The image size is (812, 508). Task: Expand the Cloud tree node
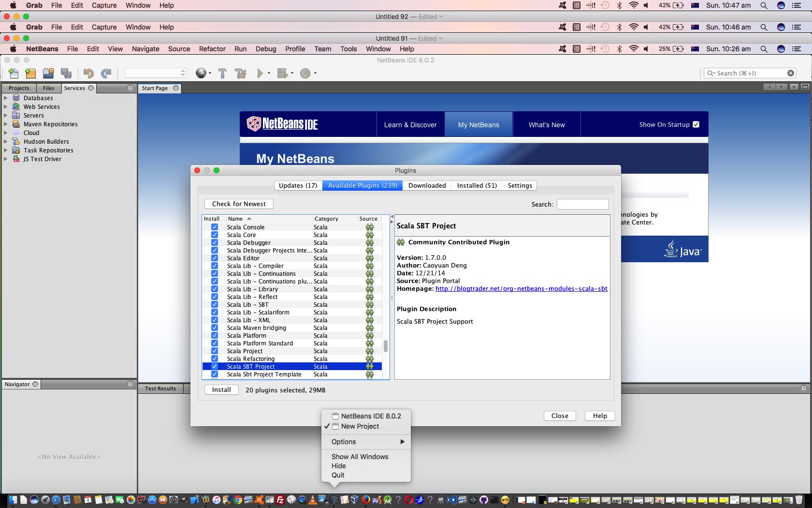[6, 133]
